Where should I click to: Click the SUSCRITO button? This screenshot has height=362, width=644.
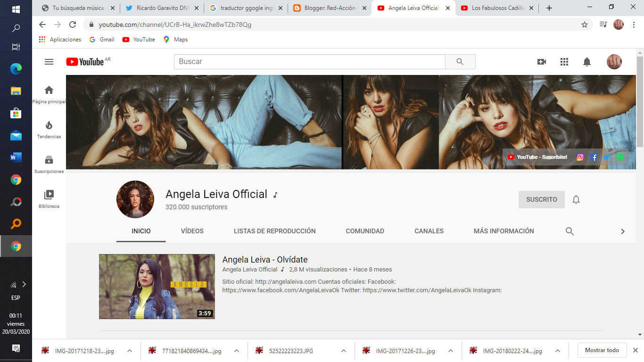[x=542, y=199]
